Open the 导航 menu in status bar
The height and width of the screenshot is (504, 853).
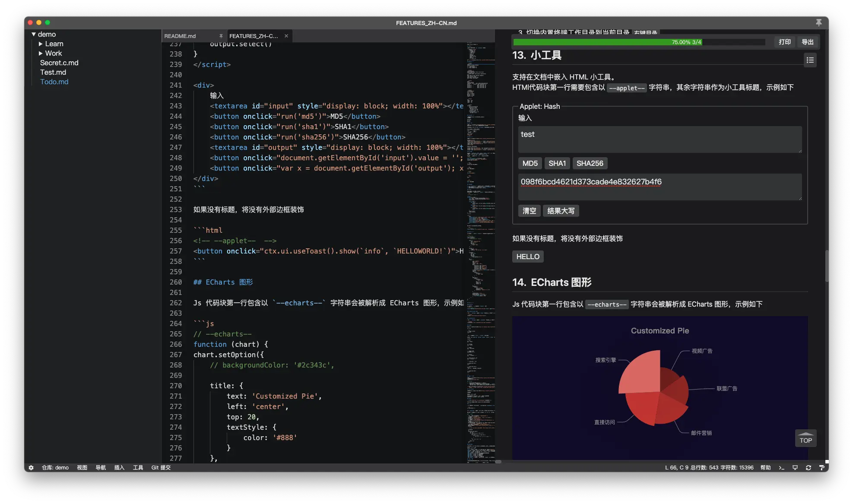point(101,467)
